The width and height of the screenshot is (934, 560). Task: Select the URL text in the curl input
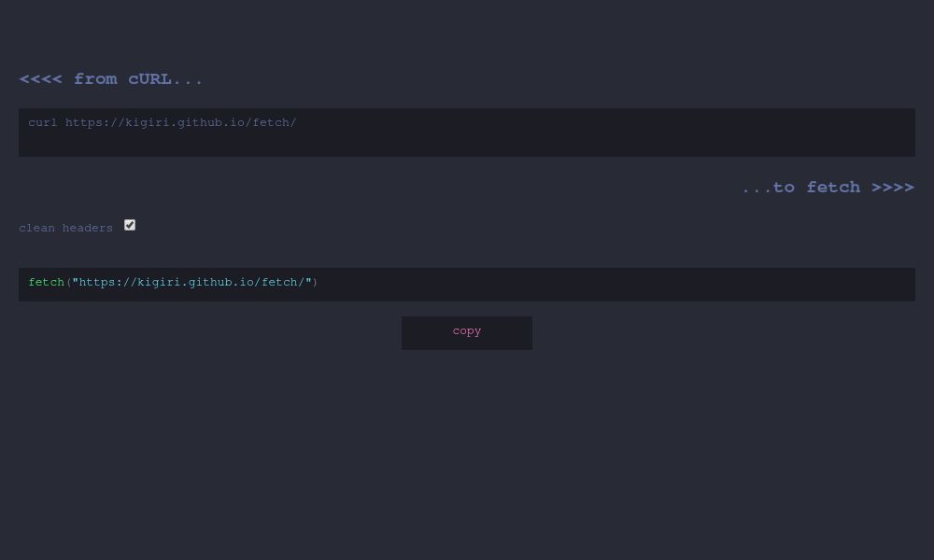[181, 122]
